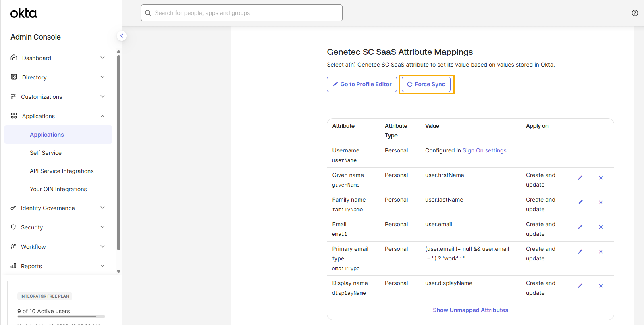Screen dimensions: 644x325
Task: Collapse the Applications section chevron
Action: [102, 116]
